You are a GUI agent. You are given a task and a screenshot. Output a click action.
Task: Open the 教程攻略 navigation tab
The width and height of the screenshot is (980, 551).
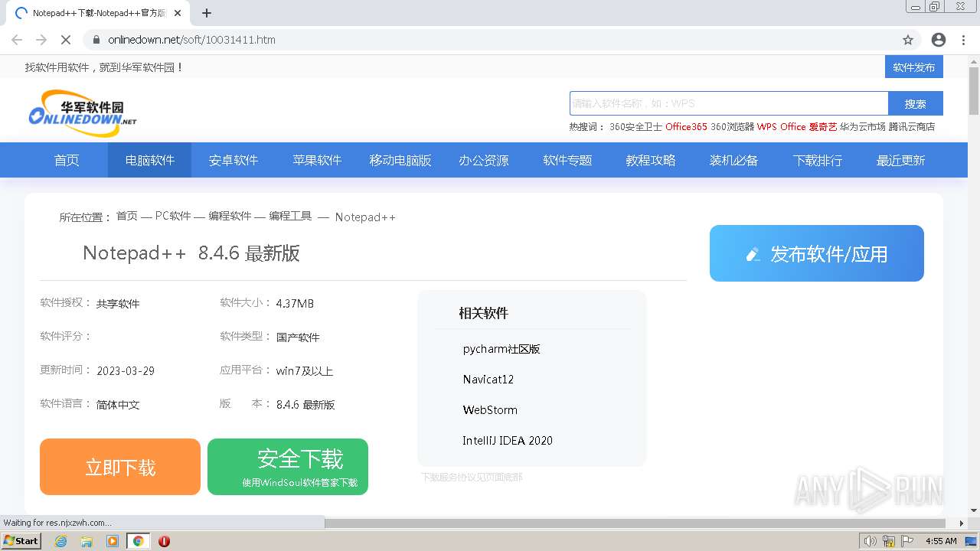(x=651, y=160)
